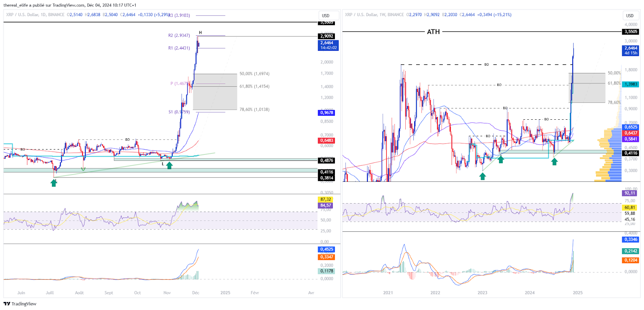Click the 0,4876 price level label
Screen dimensions: 644x310
(326, 160)
